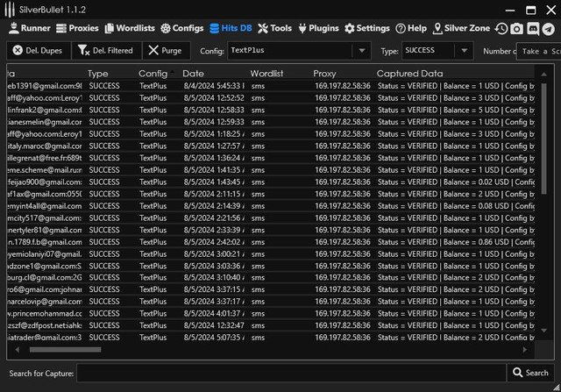Select row dated 8/5/2024 3:10:40
This screenshot has height=392, width=561.
(x=271, y=277)
